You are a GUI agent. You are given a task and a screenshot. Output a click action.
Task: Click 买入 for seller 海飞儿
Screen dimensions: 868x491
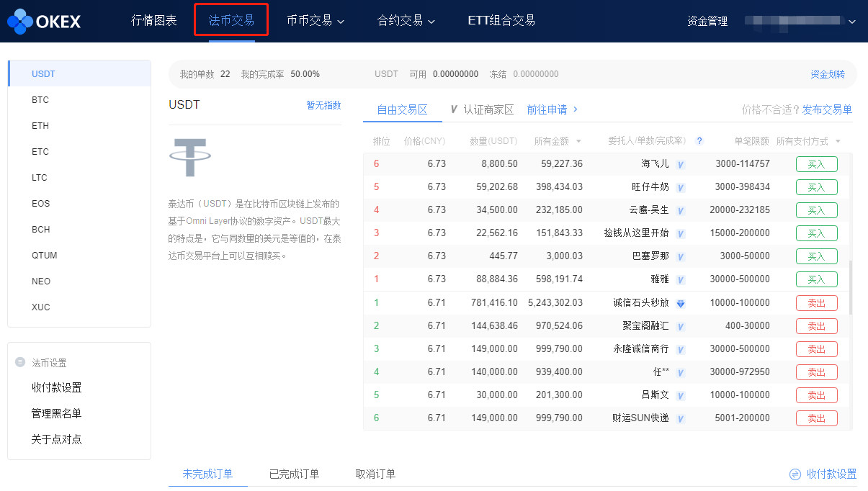[x=816, y=164]
